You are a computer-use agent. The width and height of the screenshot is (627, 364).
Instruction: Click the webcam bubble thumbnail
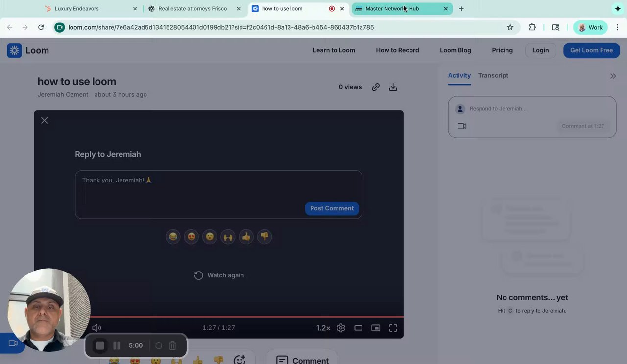[x=48, y=310]
